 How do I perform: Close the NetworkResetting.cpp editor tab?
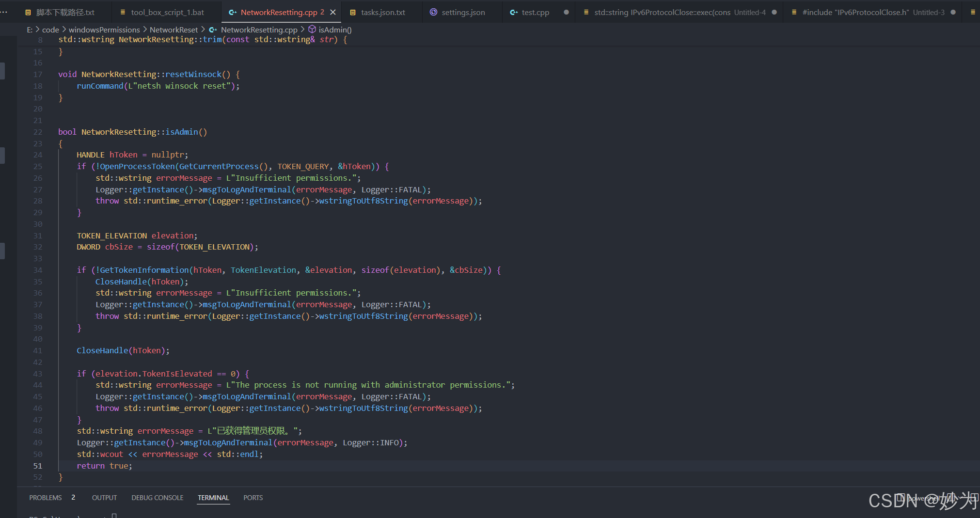pos(332,12)
